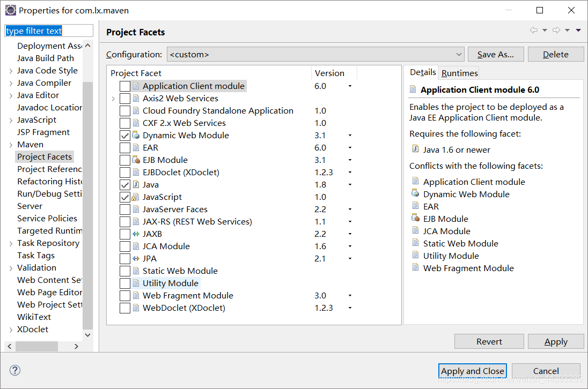
Task: Open the Configuration <custom> combo box
Action: (315, 54)
